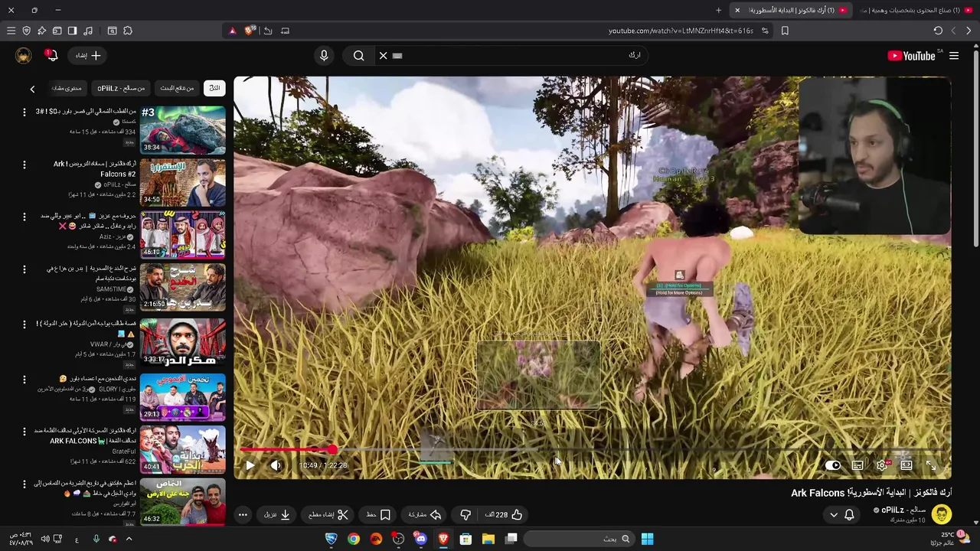Bookmark this page in the address bar
Image resolution: width=980 pixels, height=551 pixels.
(785, 31)
